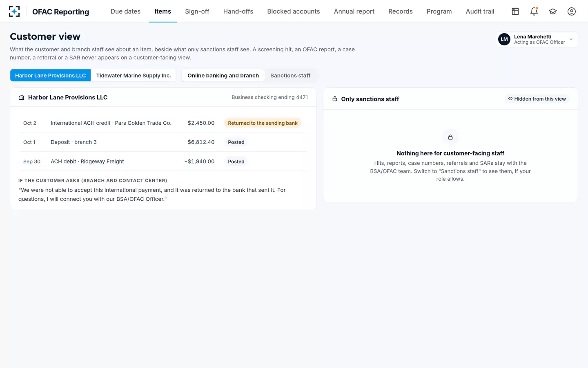Click the bank icon beside Harbor Lane Provisions
Image resolution: width=588 pixels, height=368 pixels.
point(22,97)
